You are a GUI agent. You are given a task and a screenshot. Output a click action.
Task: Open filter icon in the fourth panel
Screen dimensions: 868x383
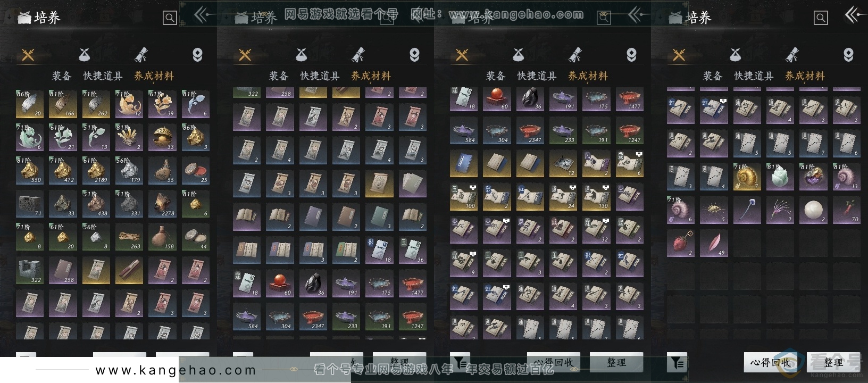coord(677,362)
